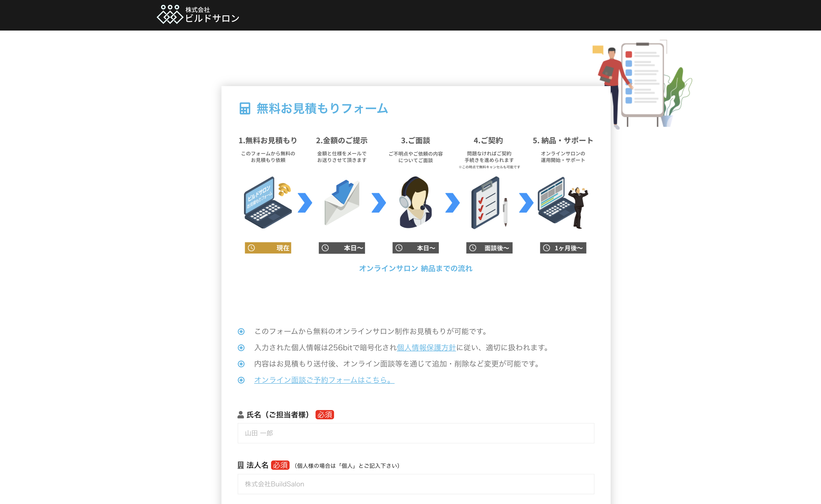
Task: Click the 本日〜 badge under ご面談 step
Action: tap(416, 248)
